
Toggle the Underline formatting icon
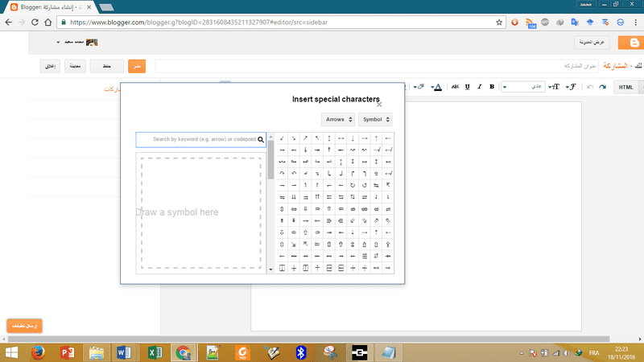pos(467,87)
